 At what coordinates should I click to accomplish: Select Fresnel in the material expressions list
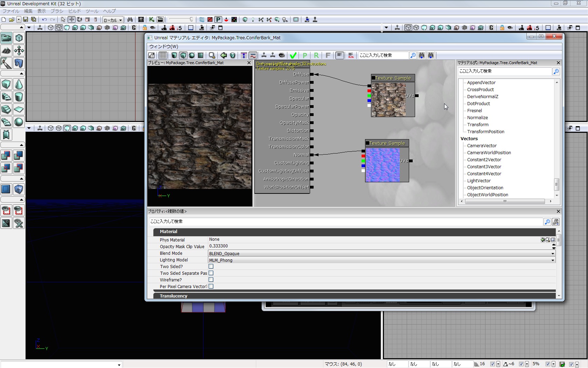tap(474, 111)
